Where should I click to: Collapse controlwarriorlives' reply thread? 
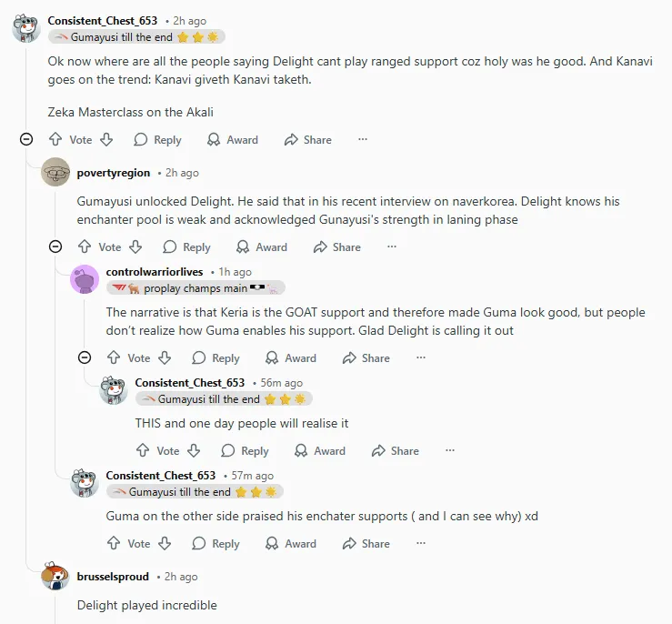pyautogui.click(x=85, y=358)
